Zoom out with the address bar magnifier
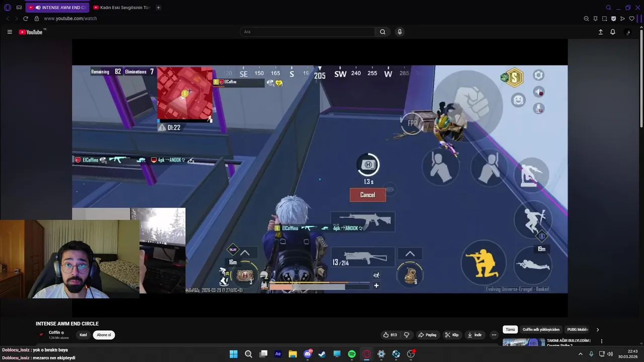Image resolution: width=644 pixels, height=362 pixels. coord(586,19)
